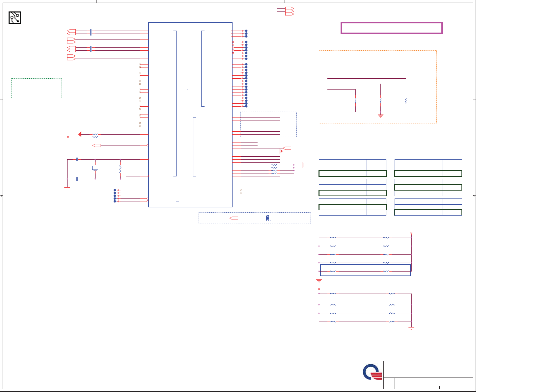
Task: Select the crystal oscillator symbol
Action: [x=95, y=168]
